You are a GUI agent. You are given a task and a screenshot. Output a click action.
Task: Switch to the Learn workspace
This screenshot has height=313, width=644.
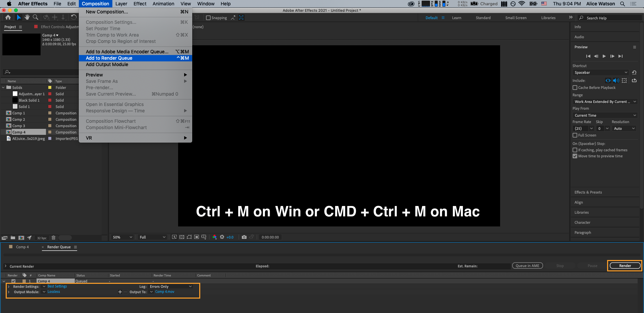coord(457,18)
